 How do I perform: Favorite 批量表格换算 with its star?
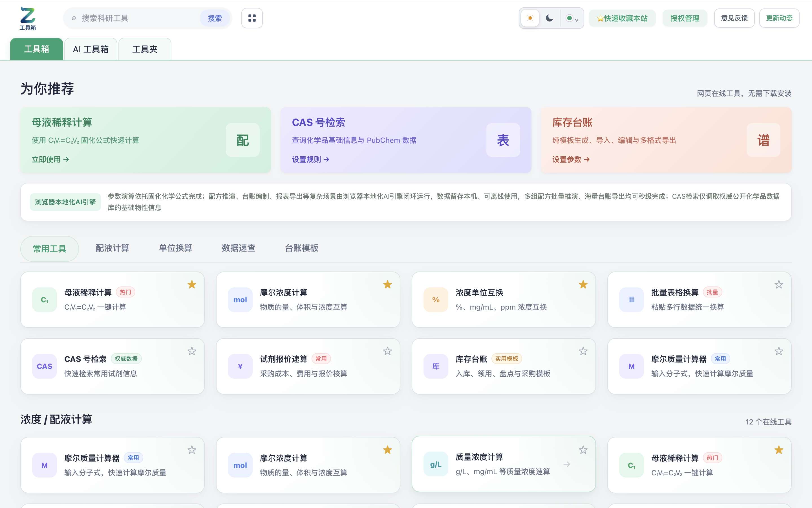point(779,284)
